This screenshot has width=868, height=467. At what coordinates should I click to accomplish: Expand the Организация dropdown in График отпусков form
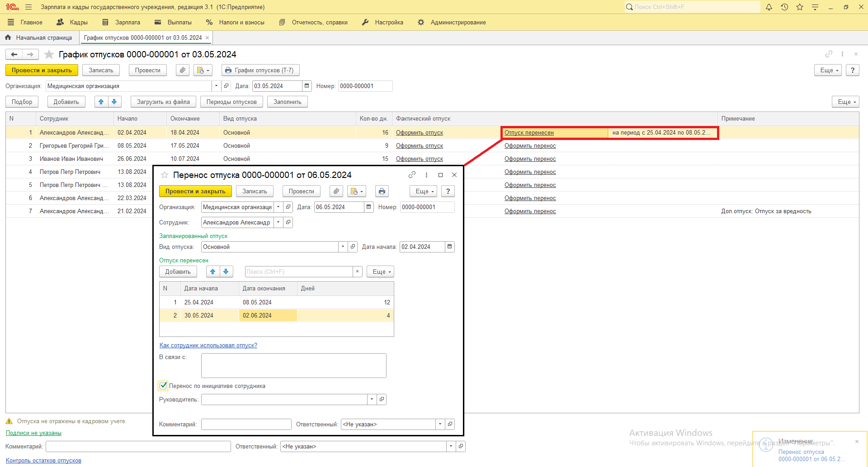click(x=217, y=86)
